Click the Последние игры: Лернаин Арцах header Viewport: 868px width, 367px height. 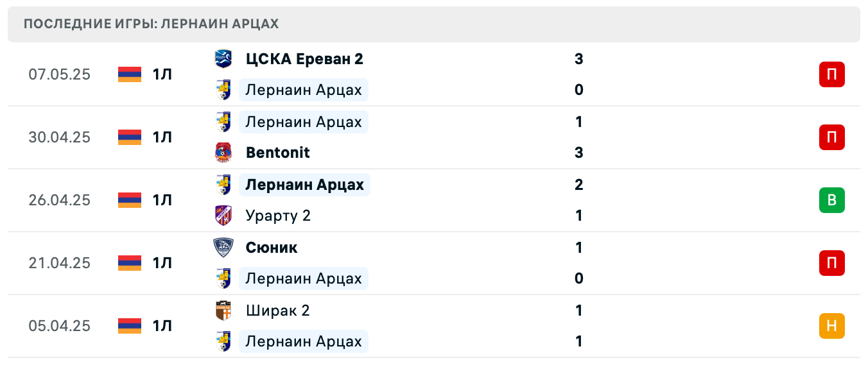(x=151, y=24)
